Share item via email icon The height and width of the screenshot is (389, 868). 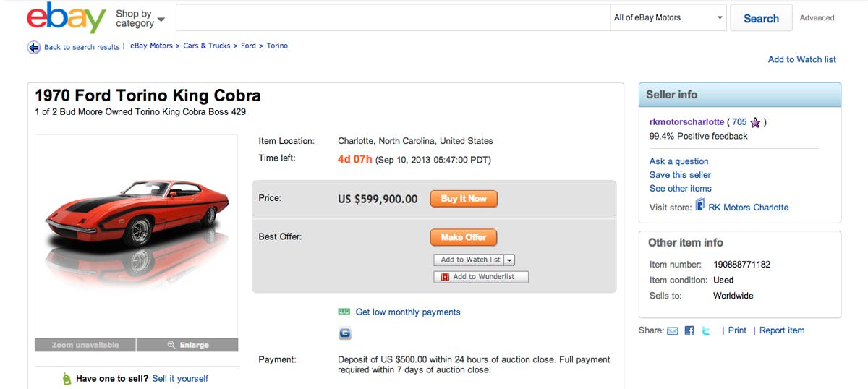point(673,331)
